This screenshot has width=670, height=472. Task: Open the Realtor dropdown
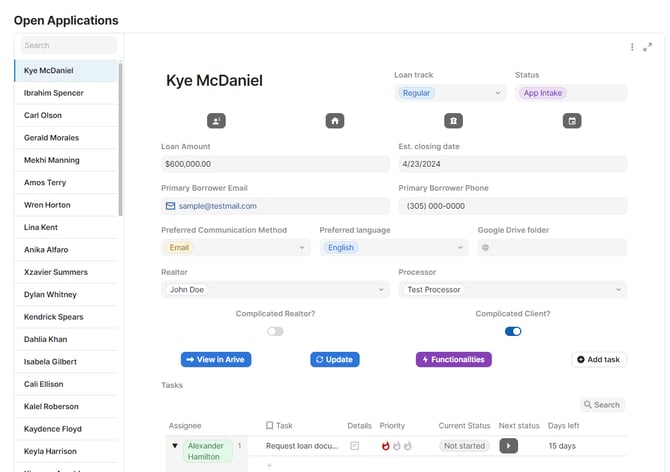click(x=275, y=290)
